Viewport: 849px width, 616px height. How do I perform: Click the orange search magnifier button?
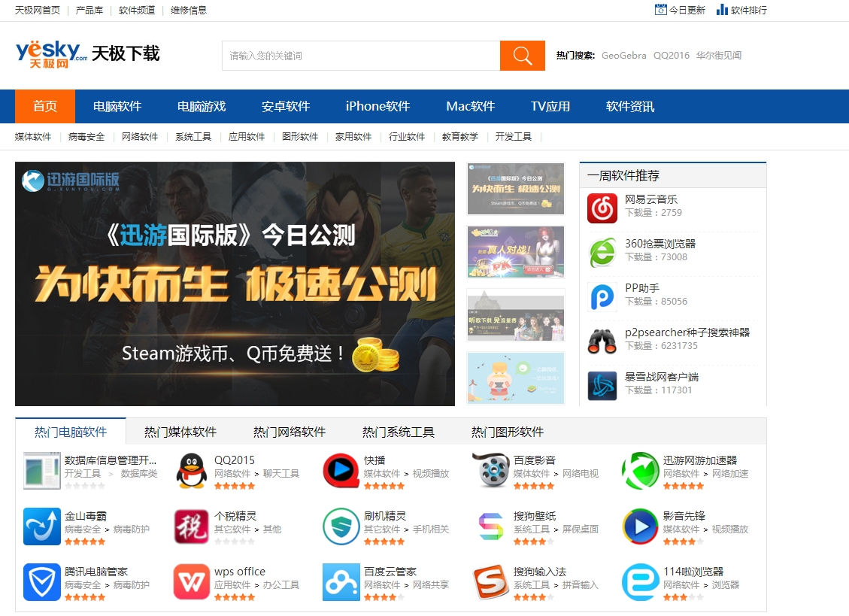pos(522,55)
